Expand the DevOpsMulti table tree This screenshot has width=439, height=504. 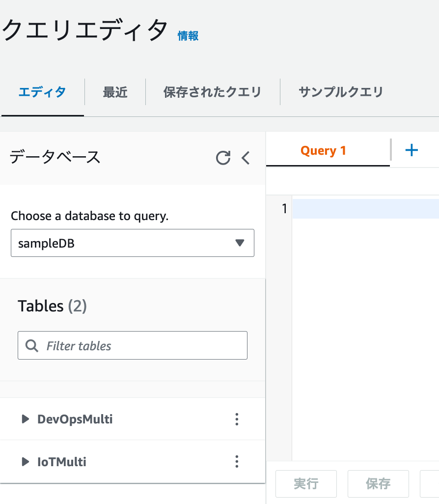(x=26, y=420)
